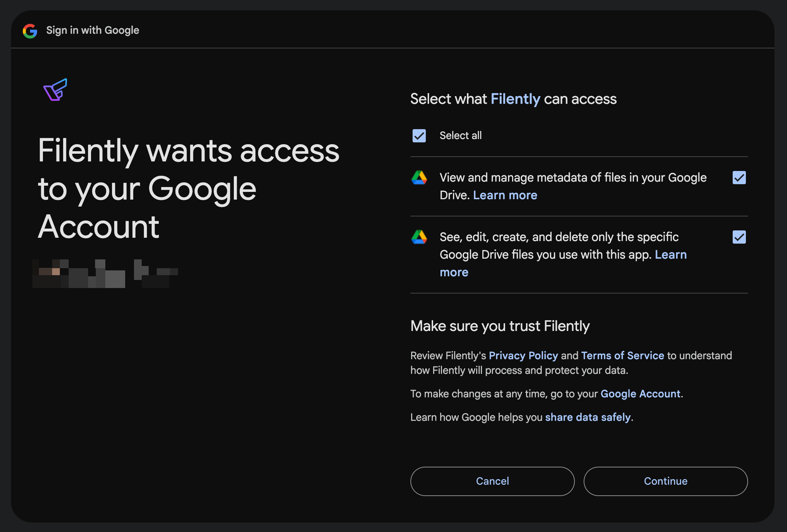Uncheck the view and manage metadata permission
787x532 pixels.
click(739, 178)
